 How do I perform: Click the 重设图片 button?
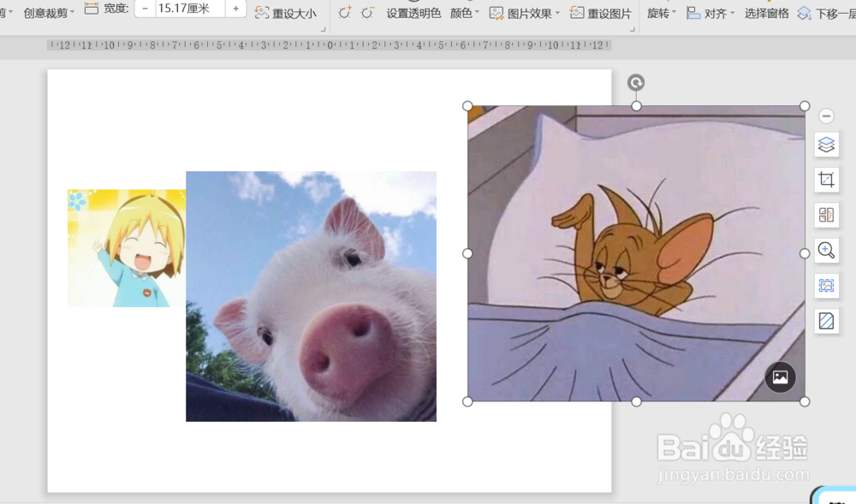click(601, 13)
